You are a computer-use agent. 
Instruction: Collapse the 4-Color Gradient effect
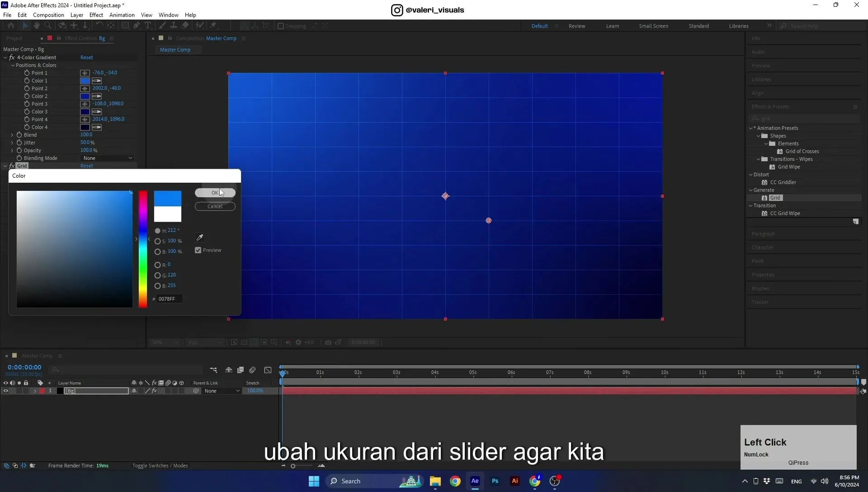[x=5, y=57]
